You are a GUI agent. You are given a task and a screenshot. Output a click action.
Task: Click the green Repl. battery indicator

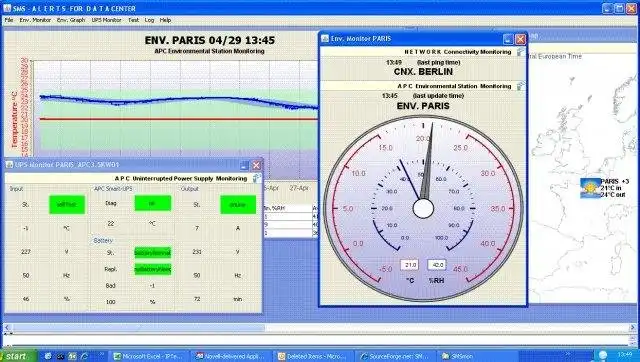(153, 269)
